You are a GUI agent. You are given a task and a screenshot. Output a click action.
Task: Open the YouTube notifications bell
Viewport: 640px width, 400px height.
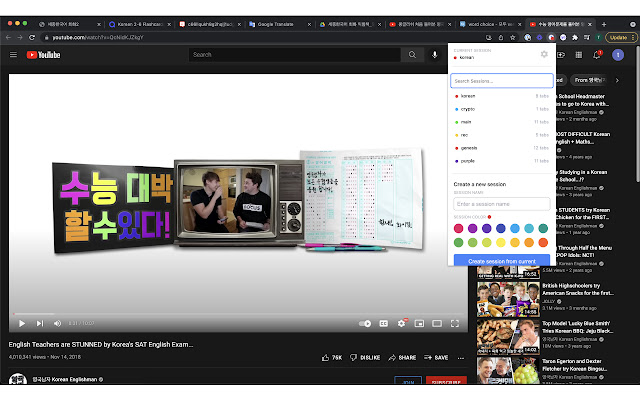(x=597, y=55)
